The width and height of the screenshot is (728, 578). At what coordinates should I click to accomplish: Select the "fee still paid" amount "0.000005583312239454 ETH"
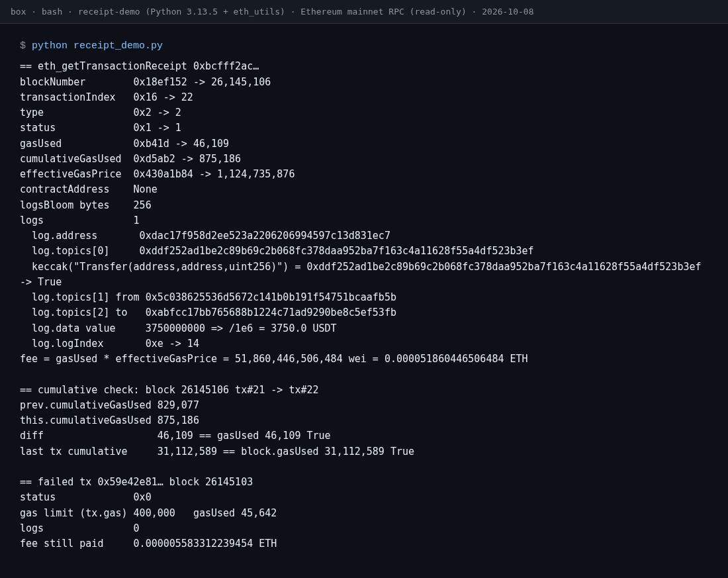(x=205, y=544)
